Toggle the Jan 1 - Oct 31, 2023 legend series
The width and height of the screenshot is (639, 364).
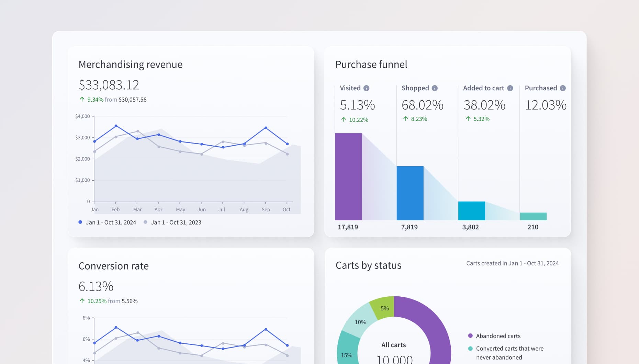(172, 223)
